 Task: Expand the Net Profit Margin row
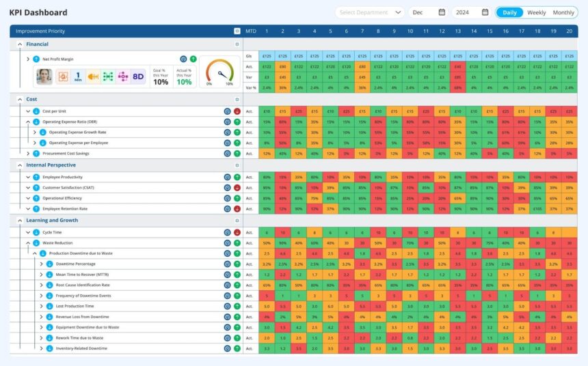pos(28,59)
